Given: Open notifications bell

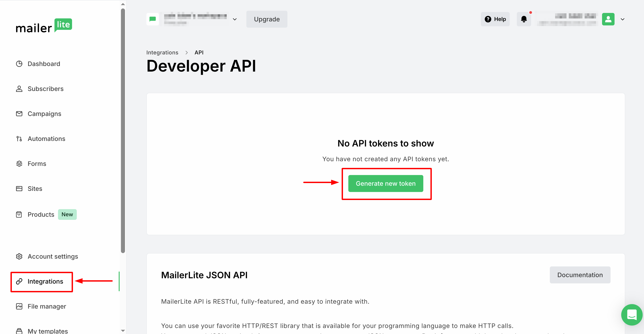Looking at the screenshot, I should tap(524, 19).
